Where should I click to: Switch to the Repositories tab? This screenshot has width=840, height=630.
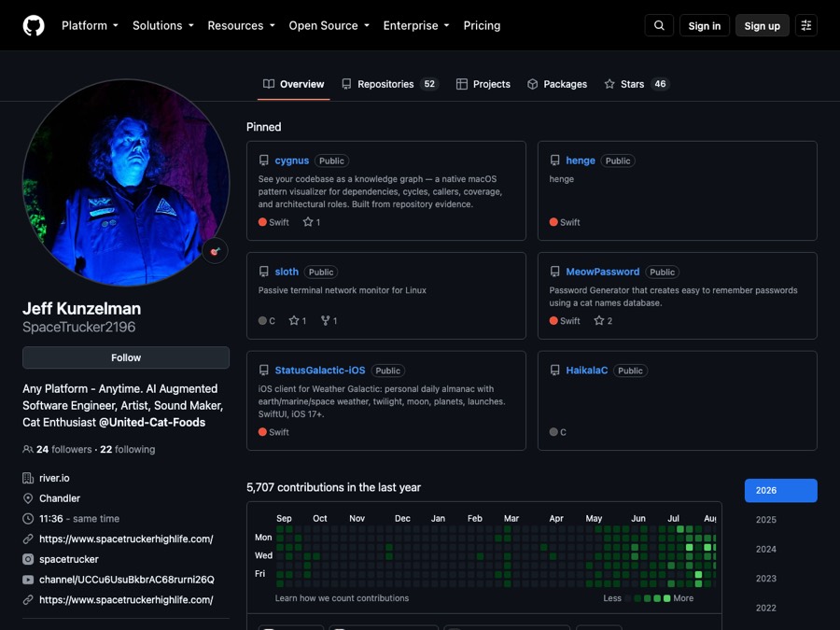click(390, 84)
